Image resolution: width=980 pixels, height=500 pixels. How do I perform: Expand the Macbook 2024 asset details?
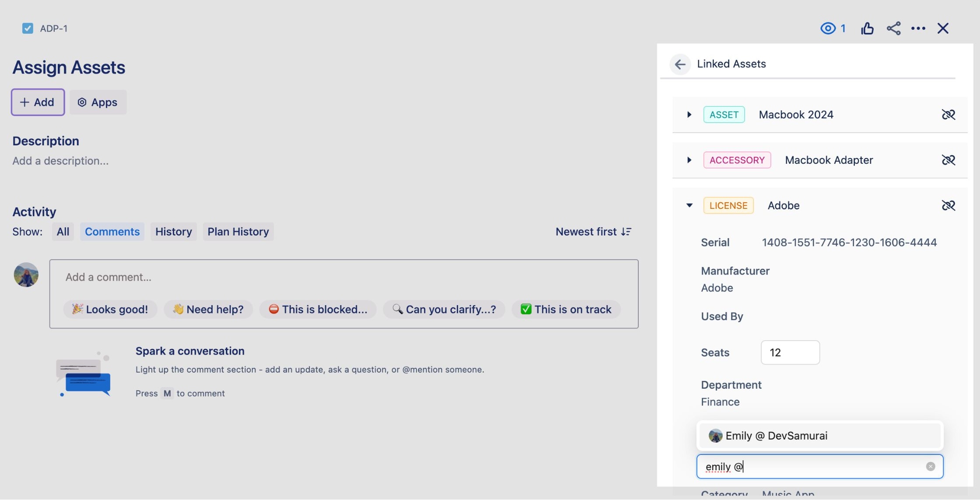(x=689, y=114)
